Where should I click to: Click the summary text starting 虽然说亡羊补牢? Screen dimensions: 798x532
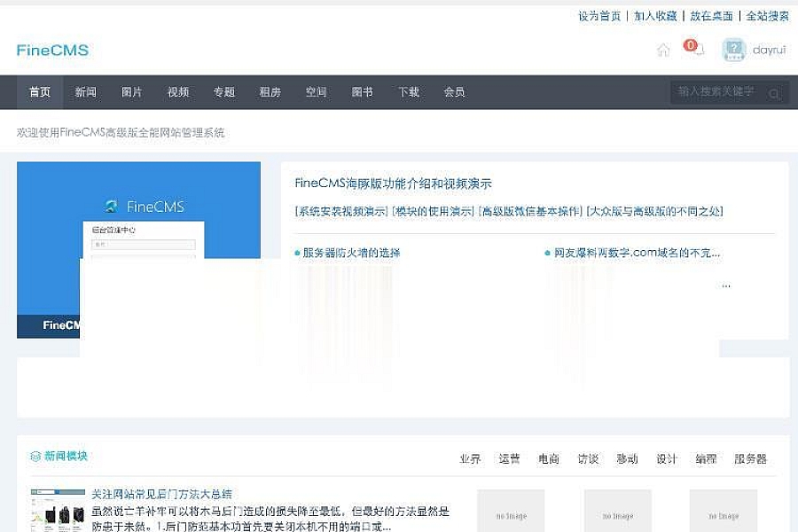pyautogui.click(x=270, y=519)
